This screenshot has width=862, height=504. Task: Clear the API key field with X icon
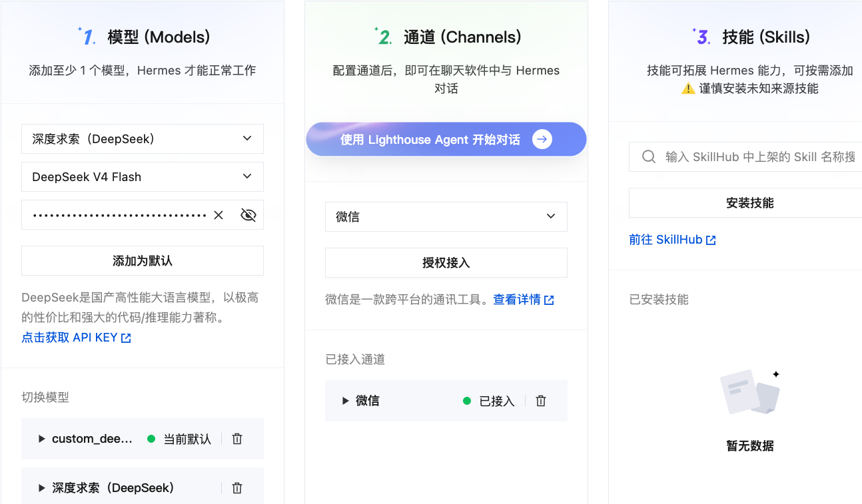(x=218, y=215)
